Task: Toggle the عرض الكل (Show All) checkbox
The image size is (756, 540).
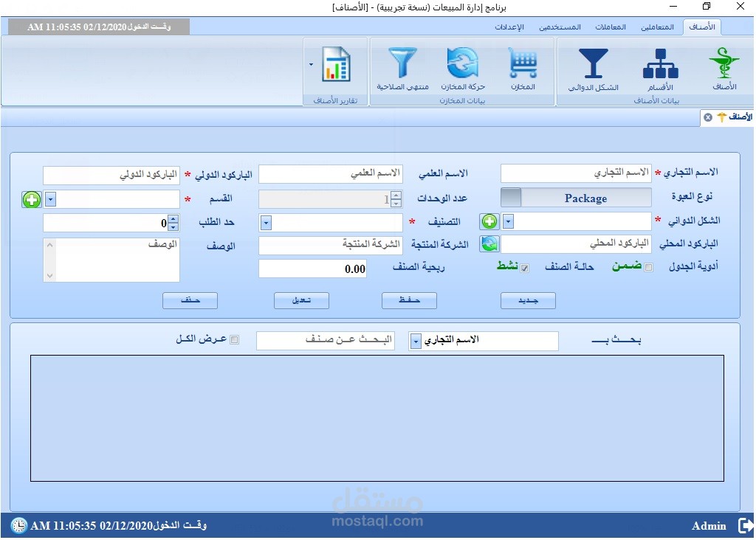Action: (235, 339)
